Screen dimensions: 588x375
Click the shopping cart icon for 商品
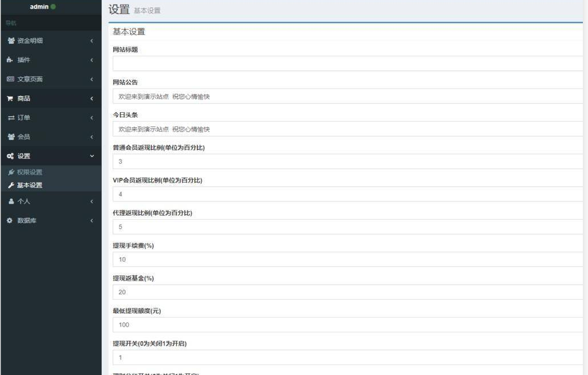pyautogui.click(x=10, y=98)
